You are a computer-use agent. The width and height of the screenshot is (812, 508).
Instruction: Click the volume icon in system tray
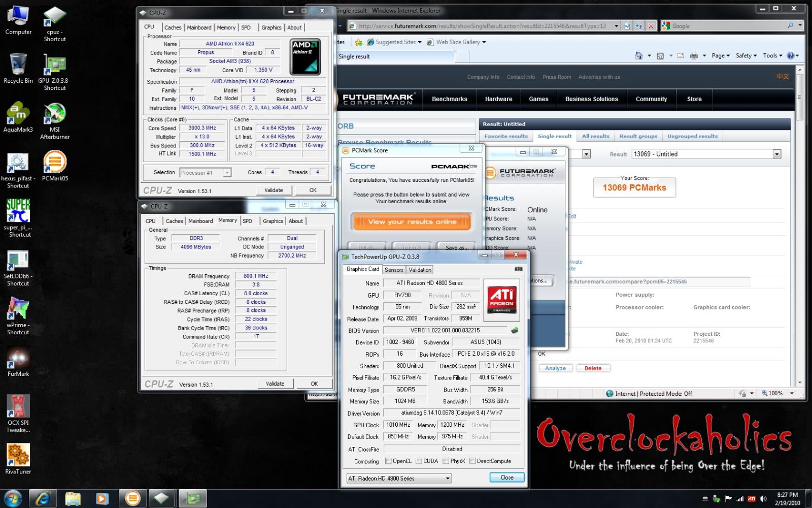[x=763, y=499]
